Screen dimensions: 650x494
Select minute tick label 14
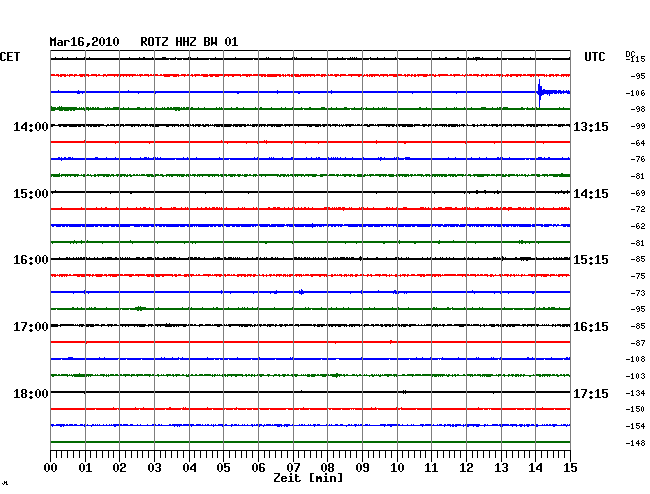click(535, 468)
